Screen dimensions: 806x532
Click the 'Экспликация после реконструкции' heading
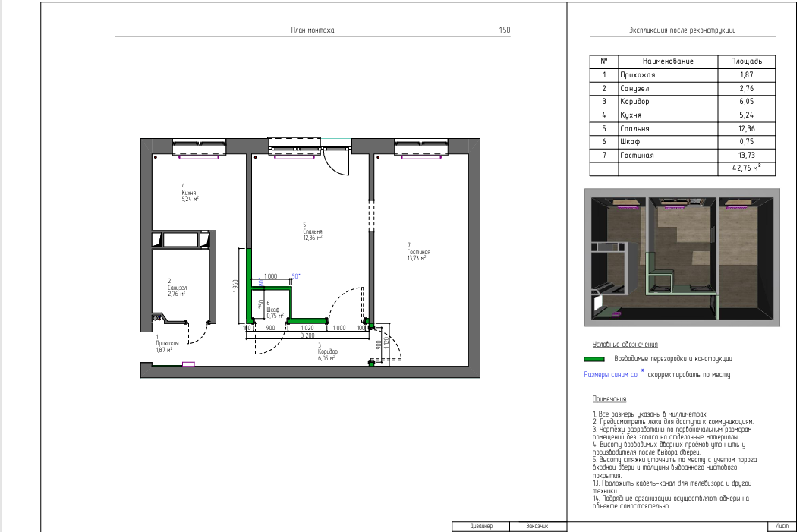pyautogui.click(x=682, y=30)
